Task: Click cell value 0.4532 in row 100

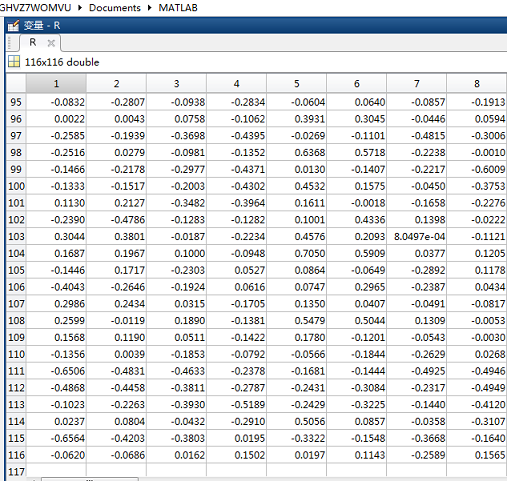Action: point(296,186)
